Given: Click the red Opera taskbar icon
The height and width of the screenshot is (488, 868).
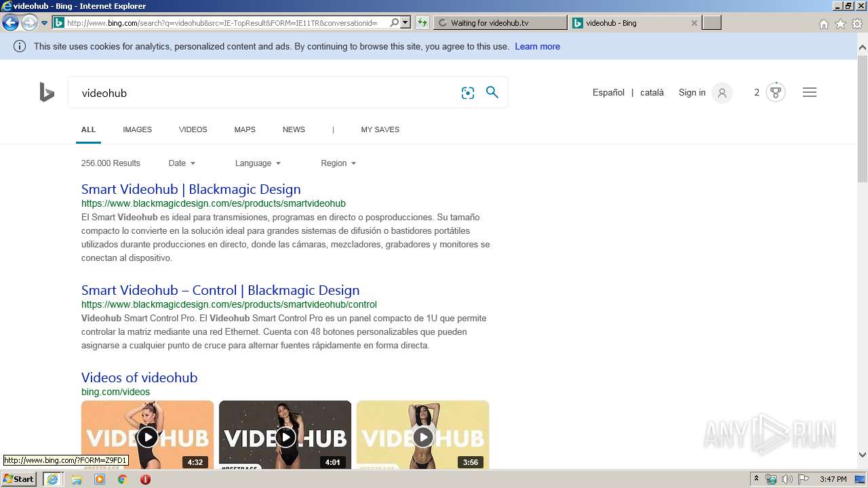Looking at the screenshot, I should (x=145, y=479).
